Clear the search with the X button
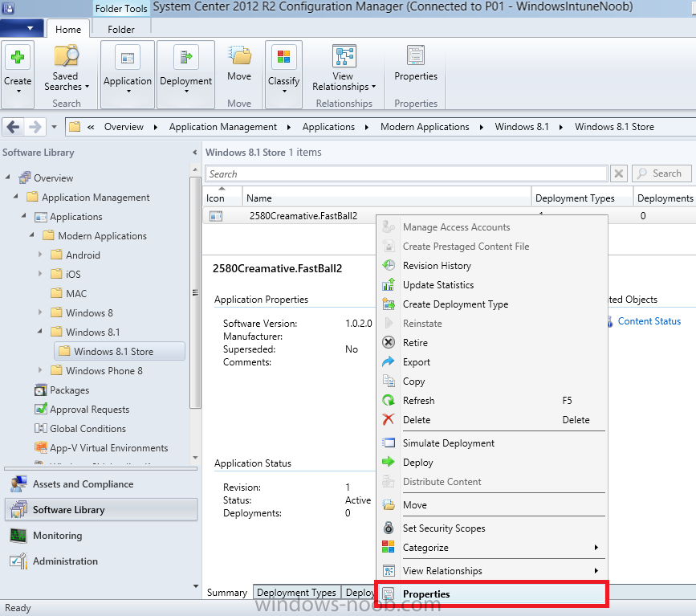This screenshot has height=616, width=696. pyautogui.click(x=618, y=173)
